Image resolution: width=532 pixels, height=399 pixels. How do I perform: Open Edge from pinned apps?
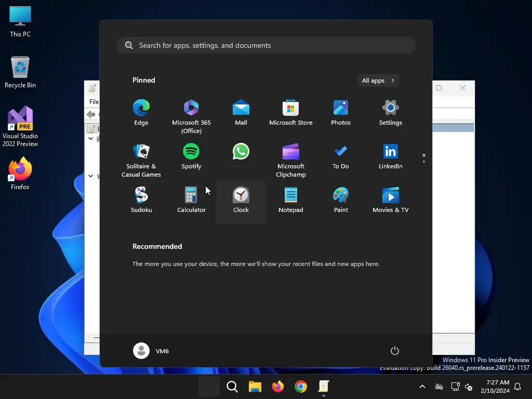141,113
